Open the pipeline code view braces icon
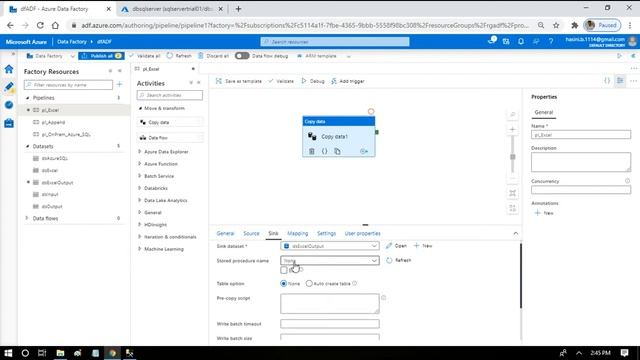640x360 pixels. (x=607, y=81)
